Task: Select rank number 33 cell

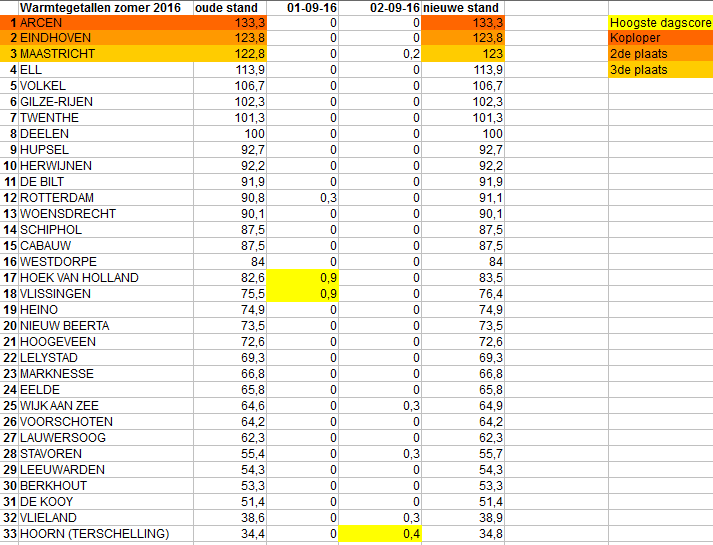Action: point(9,534)
